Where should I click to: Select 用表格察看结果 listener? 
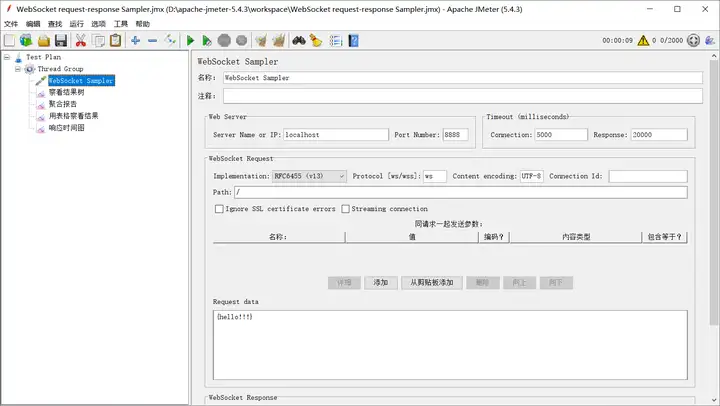click(73, 116)
